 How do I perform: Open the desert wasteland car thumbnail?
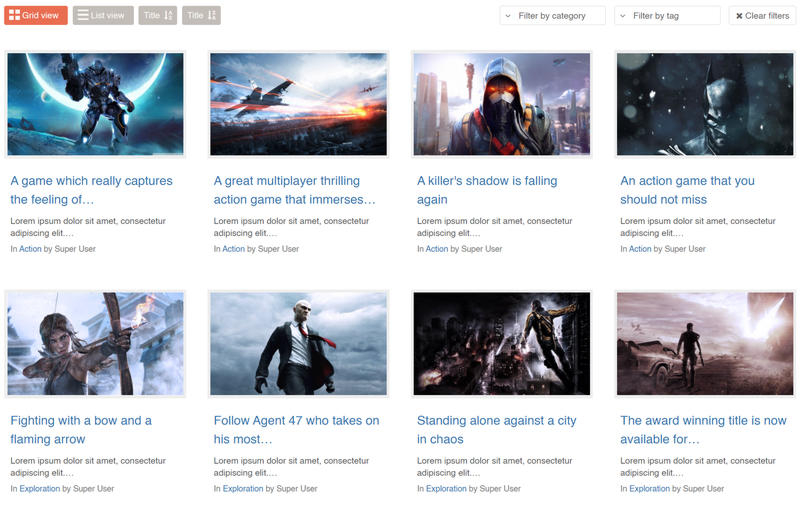(x=705, y=343)
